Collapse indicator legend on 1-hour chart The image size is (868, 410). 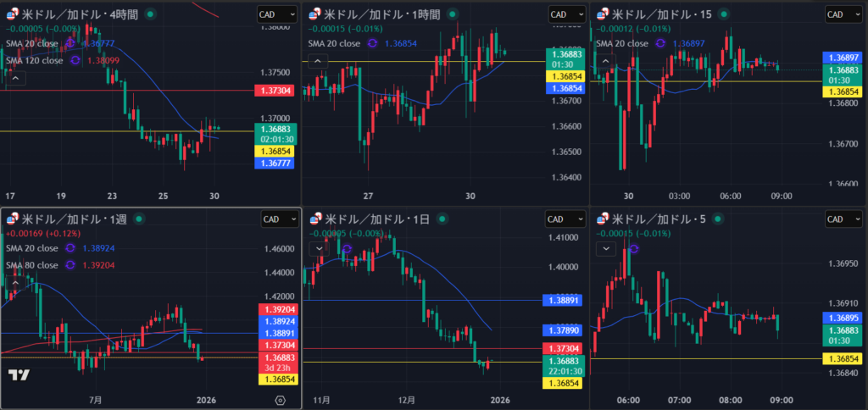coord(317,60)
